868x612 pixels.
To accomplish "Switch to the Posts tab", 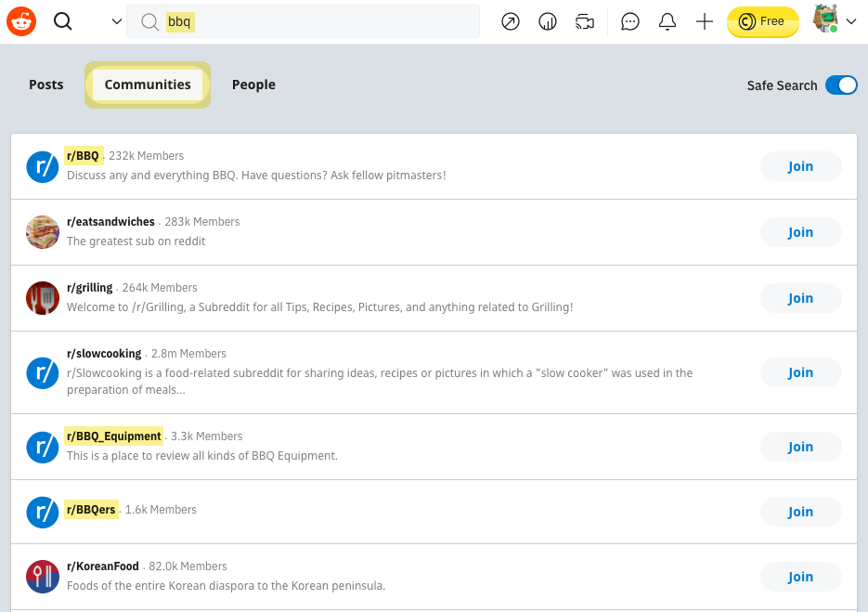I will [46, 85].
